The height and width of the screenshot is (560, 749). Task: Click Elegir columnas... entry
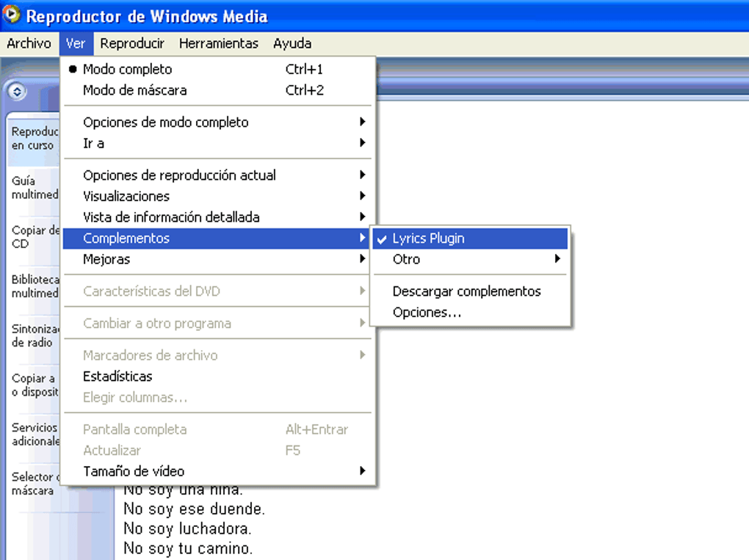click(x=220, y=397)
